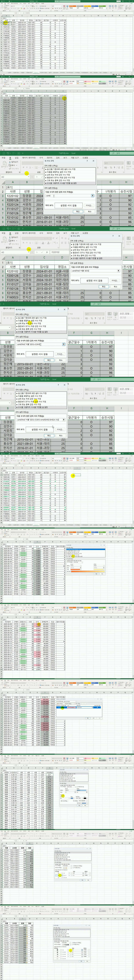This screenshot has height=980, width=134.
Task: Click the '?' help icon on 새 서식 규칙 dialog
Action: coord(86,161)
